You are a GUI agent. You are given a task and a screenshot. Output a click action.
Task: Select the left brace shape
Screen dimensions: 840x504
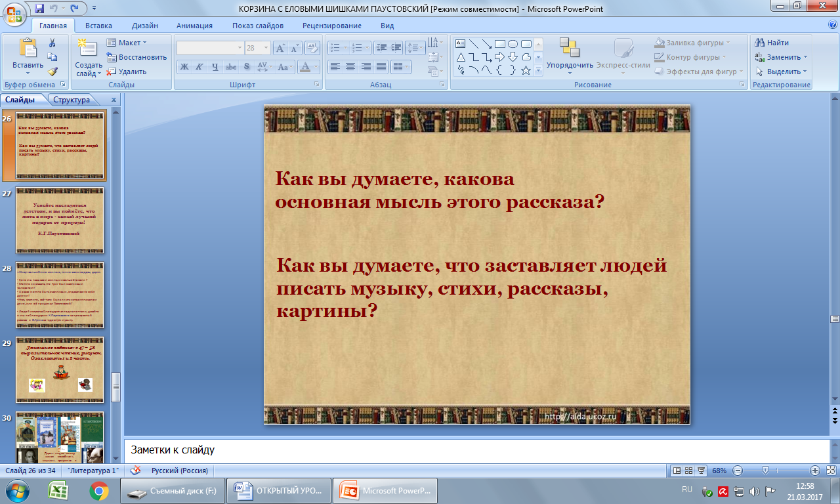[x=499, y=70]
